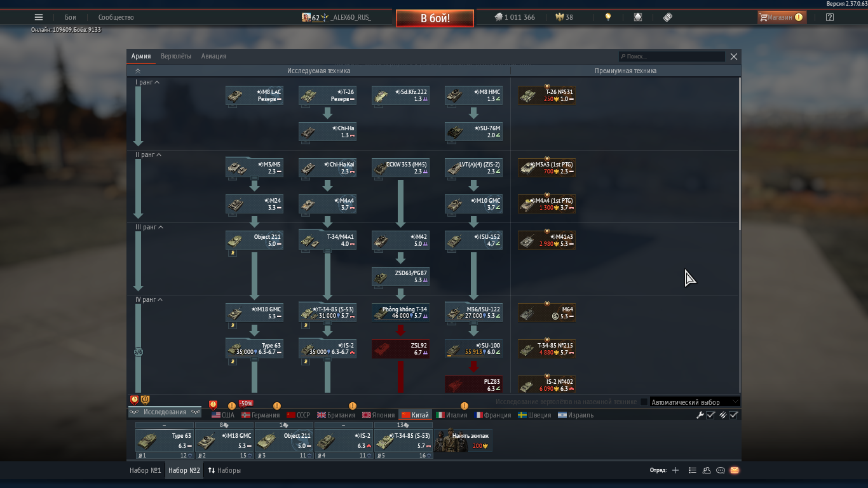This screenshot has width=868, height=488.
Task: Select Израиль nation flag
Action: [576, 415]
